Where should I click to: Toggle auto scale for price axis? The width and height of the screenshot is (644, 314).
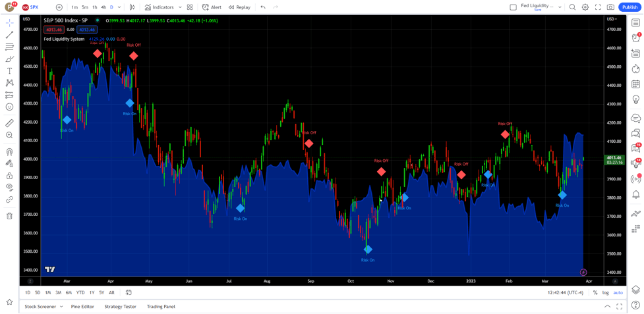pyautogui.click(x=618, y=293)
